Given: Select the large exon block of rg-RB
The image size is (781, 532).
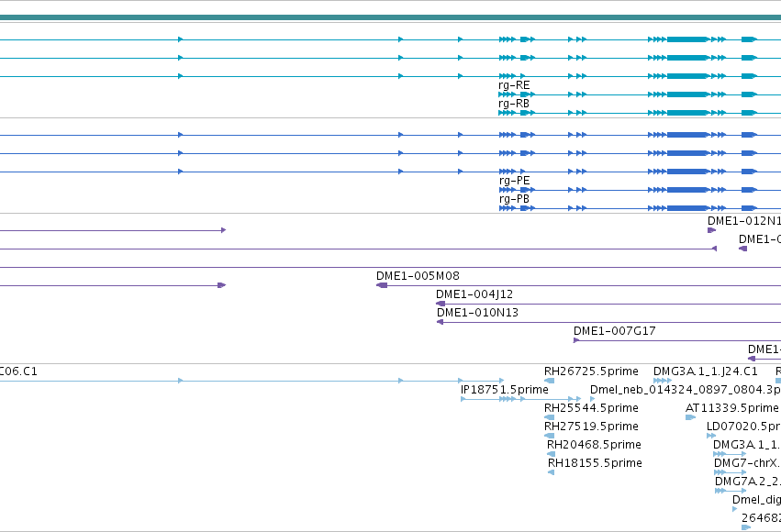Looking at the screenshot, I should (x=688, y=113).
